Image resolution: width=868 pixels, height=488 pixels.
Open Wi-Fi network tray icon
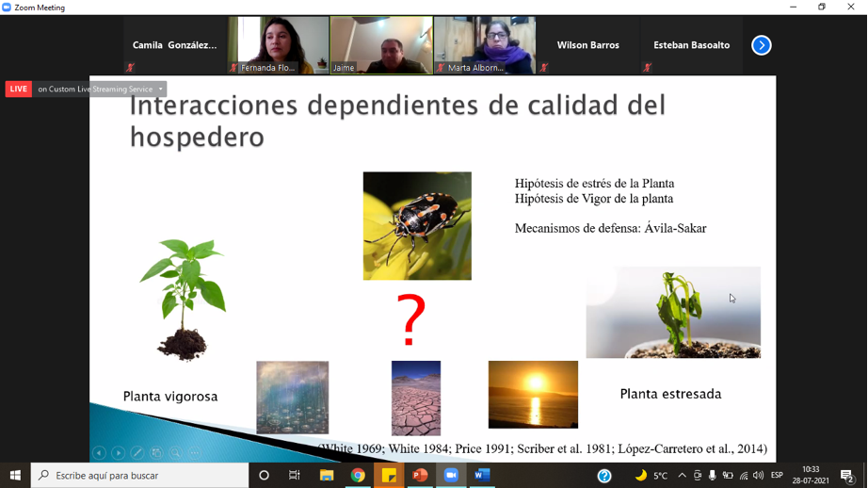[x=744, y=475]
